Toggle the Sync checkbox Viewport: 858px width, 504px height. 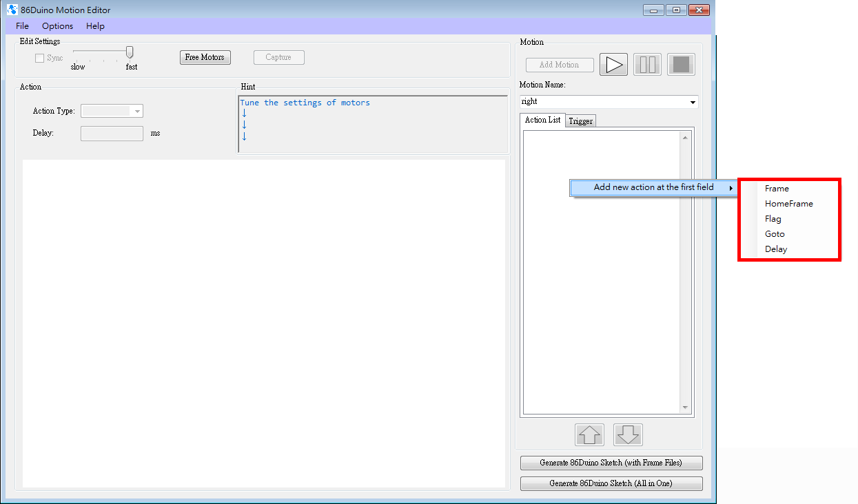[x=40, y=58]
